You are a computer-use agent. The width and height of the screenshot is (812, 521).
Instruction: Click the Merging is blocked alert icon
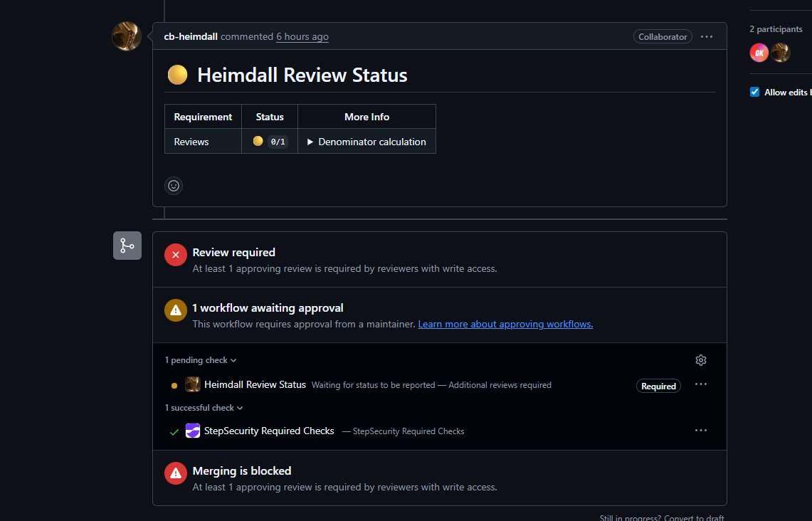tap(176, 473)
